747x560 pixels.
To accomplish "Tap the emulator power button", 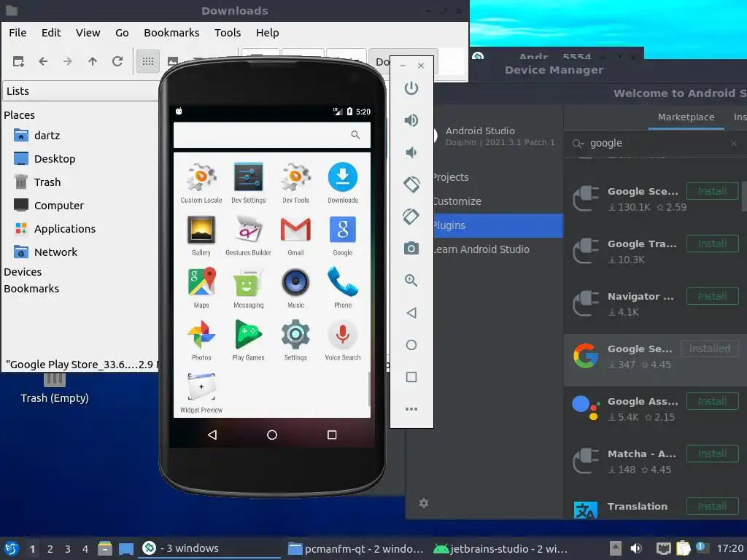I will pos(411,88).
